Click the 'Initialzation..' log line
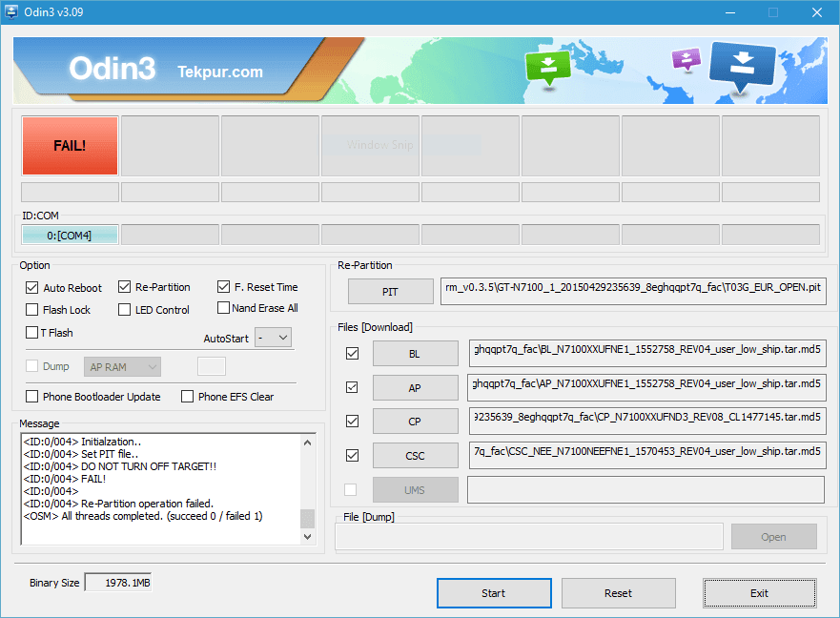The width and height of the screenshot is (840, 618). point(83,442)
